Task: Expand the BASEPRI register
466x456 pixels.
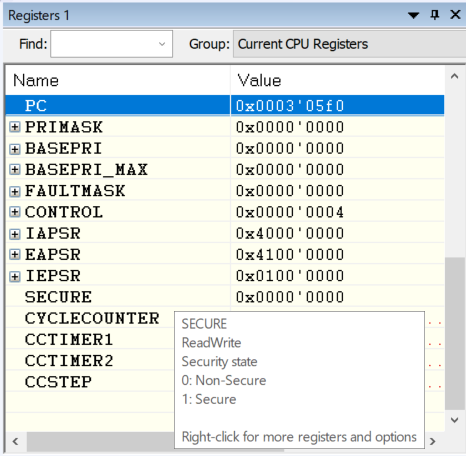Action: pyautogui.click(x=15, y=148)
